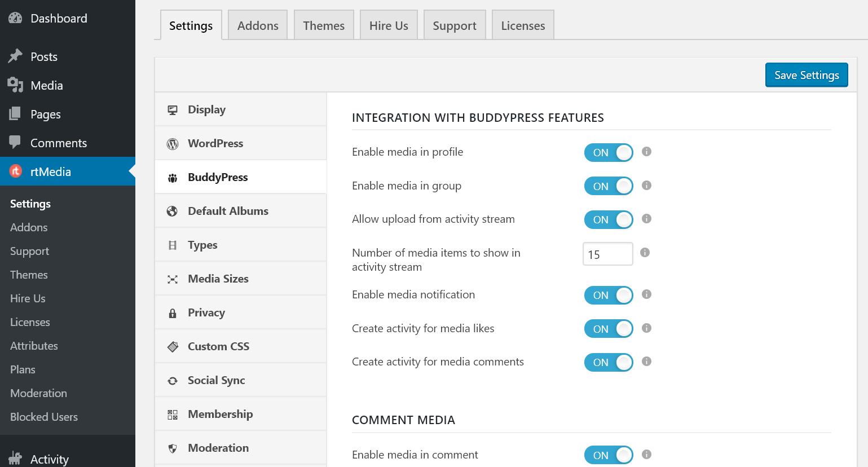868x467 pixels.
Task: Switch to the Addons tab
Action: point(257,25)
